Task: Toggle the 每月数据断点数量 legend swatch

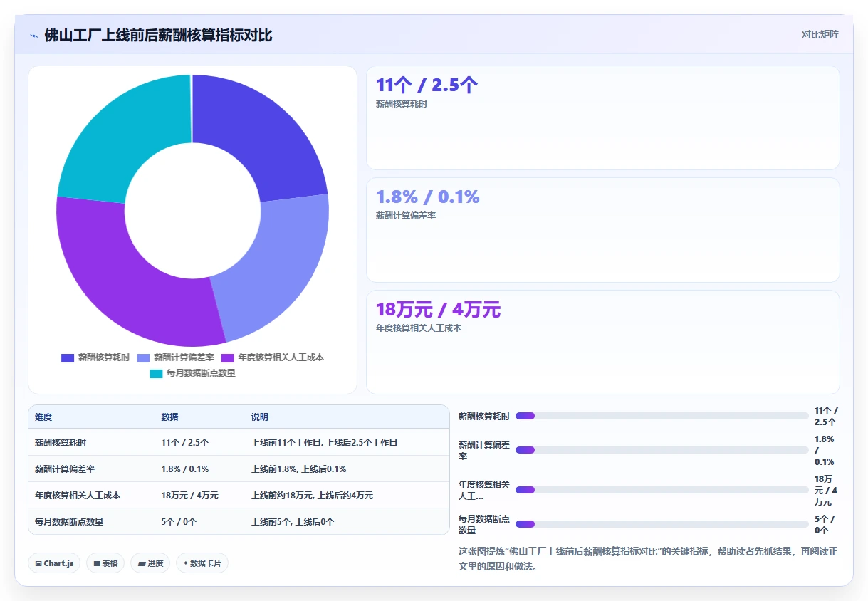Action: [x=156, y=372]
